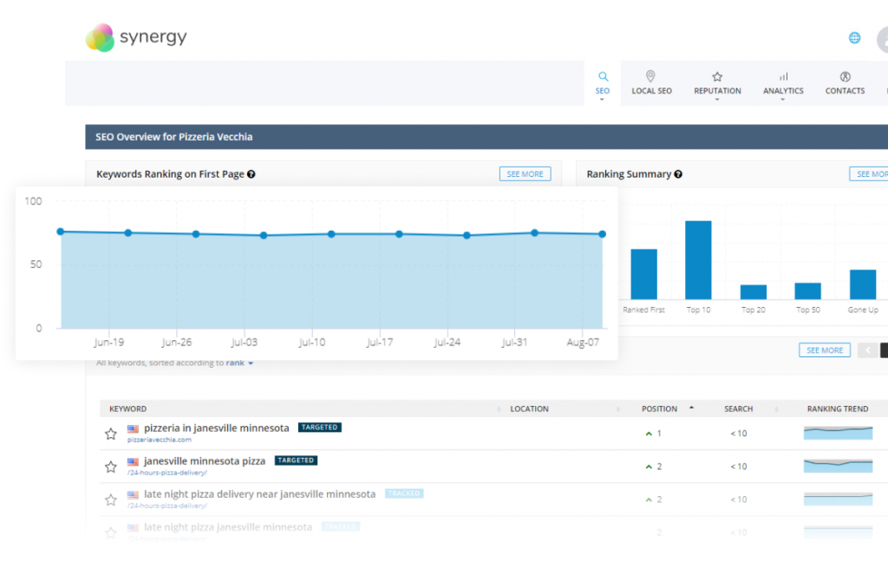The image size is (888, 588).
Task: Click the Reputation star icon
Action: pyautogui.click(x=717, y=76)
